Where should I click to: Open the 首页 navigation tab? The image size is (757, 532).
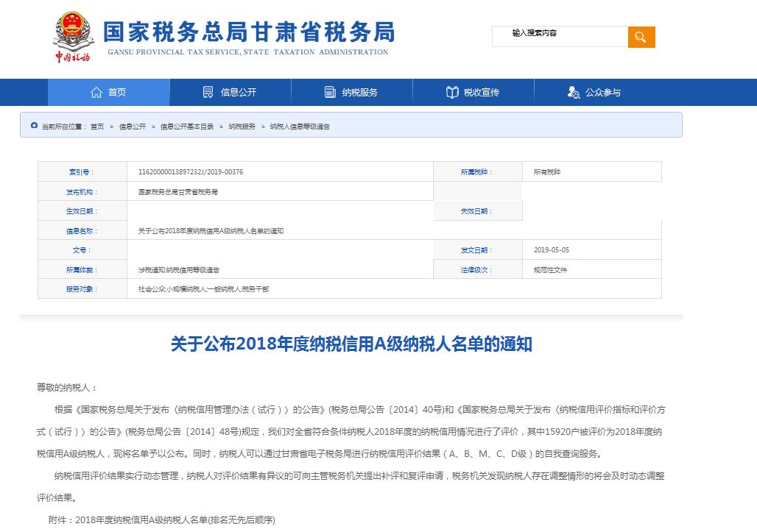click(x=117, y=93)
